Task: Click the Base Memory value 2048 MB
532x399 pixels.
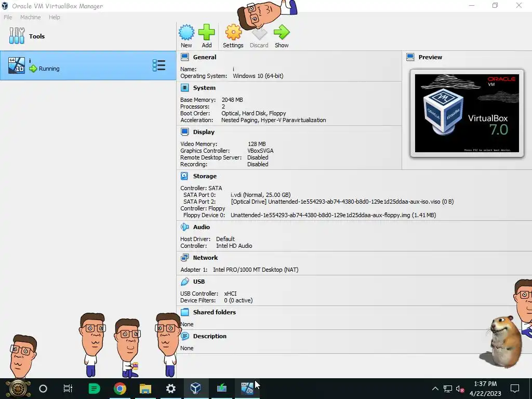Action: point(232,100)
